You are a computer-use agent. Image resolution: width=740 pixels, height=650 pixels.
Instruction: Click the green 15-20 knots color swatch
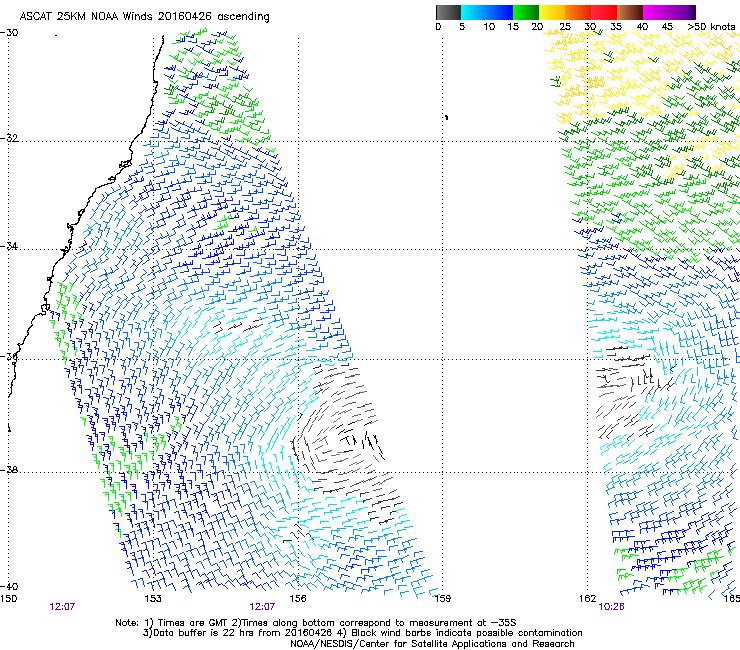coord(526,12)
